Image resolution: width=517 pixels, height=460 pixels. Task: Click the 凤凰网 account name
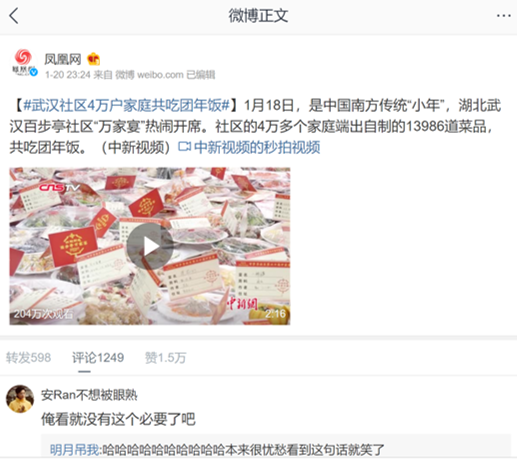[63, 59]
